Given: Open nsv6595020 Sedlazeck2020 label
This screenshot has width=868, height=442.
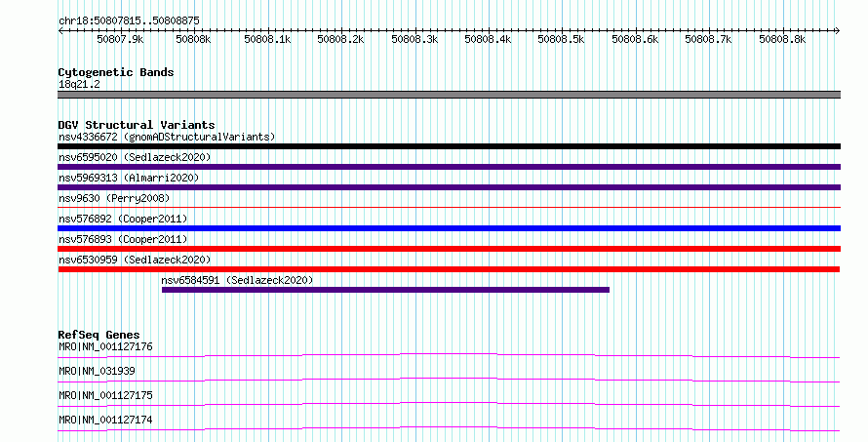Looking at the screenshot, I should [x=135, y=157].
